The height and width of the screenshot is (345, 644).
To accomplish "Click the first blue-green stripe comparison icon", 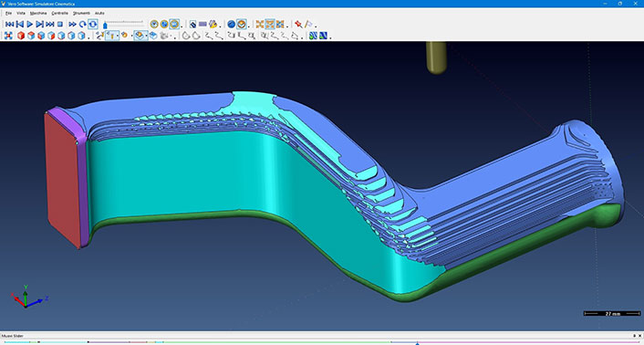I will pyautogui.click(x=314, y=36).
